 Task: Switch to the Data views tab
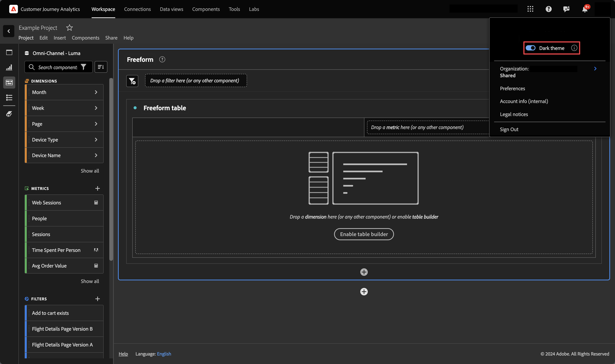[171, 9]
